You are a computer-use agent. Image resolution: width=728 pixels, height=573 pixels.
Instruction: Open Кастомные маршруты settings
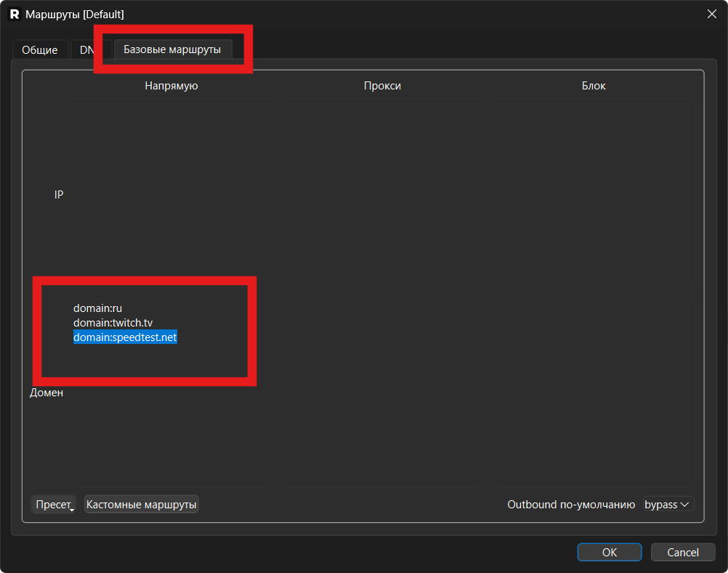[141, 505]
